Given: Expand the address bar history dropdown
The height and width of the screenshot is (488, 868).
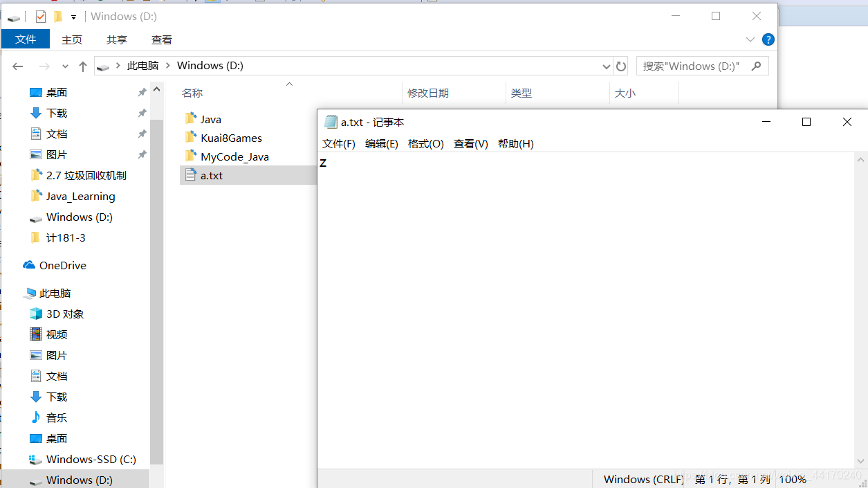Looking at the screenshot, I should pyautogui.click(x=607, y=66).
